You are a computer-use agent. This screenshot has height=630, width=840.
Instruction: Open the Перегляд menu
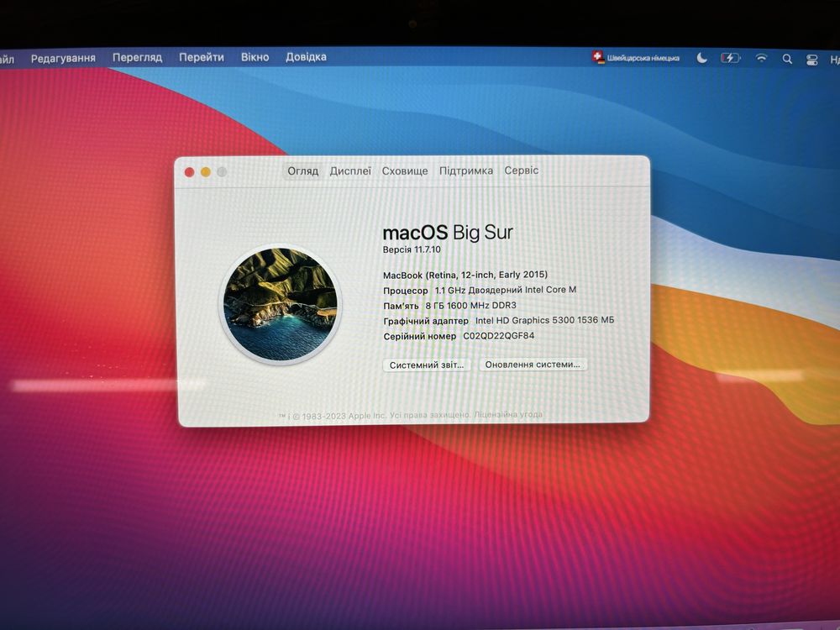[x=137, y=57]
